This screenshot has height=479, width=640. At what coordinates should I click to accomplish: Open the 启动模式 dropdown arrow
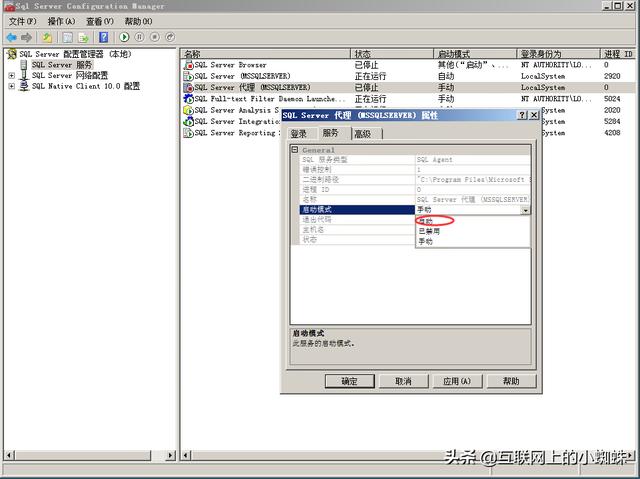point(525,210)
